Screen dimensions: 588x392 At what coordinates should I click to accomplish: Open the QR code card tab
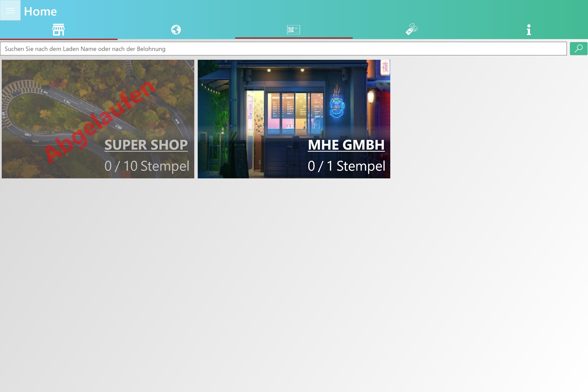click(x=294, y=30)
